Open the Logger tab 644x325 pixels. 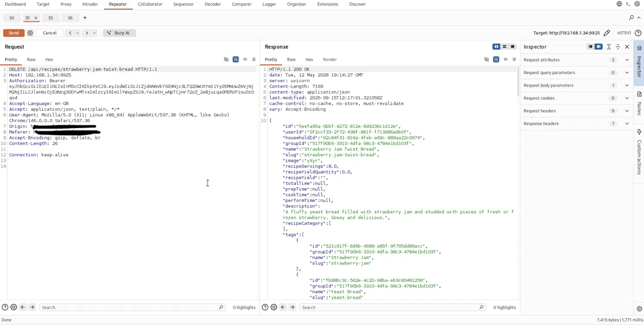tap(269, 4)
